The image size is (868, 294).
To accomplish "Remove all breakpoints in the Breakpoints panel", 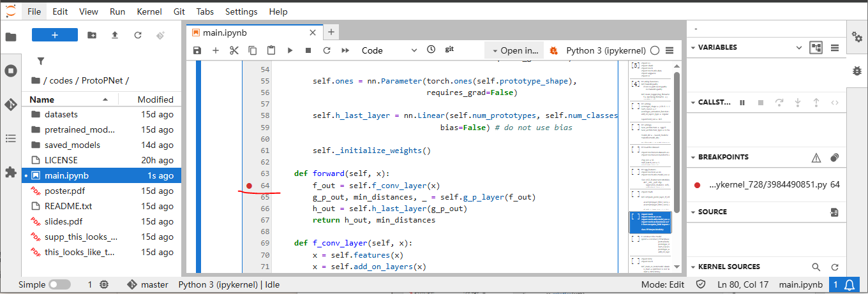I will [x=834, y=158].
